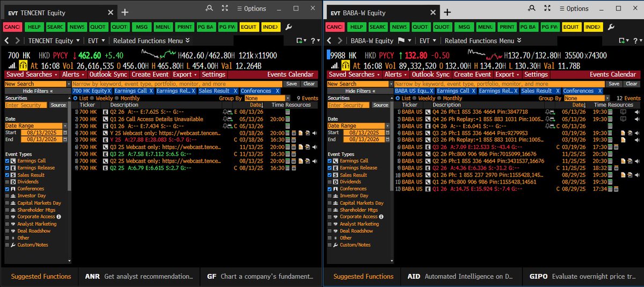Click the yellow EQUIT key in TENCENT window
This screenshot has height=287, width=644.
249,27
